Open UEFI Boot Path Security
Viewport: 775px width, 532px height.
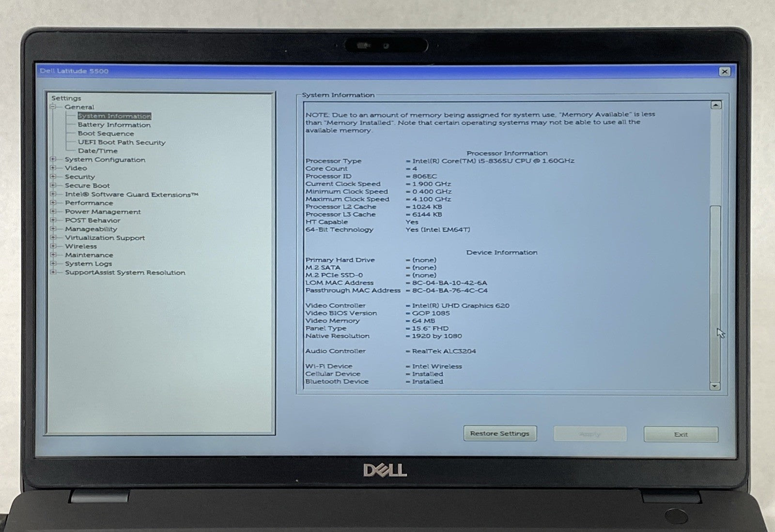click(x=122, y=142)
